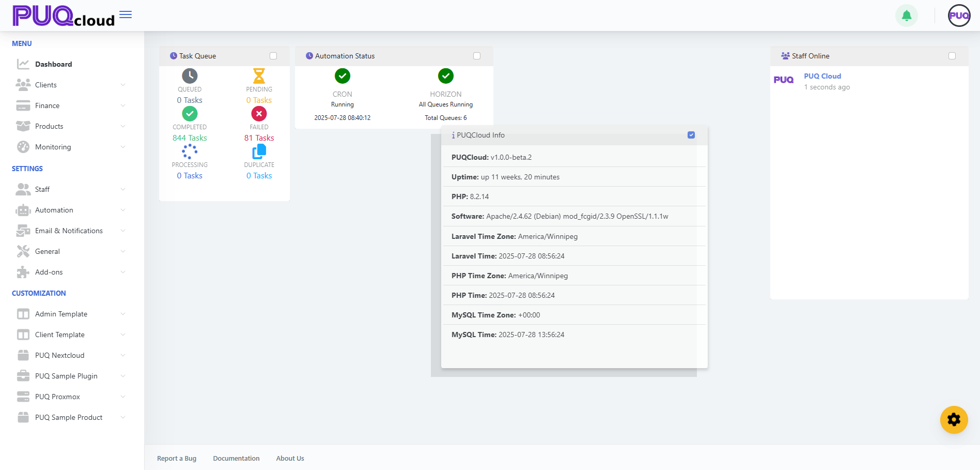Click the PUQ staff avatar in Staff Online

784,80
